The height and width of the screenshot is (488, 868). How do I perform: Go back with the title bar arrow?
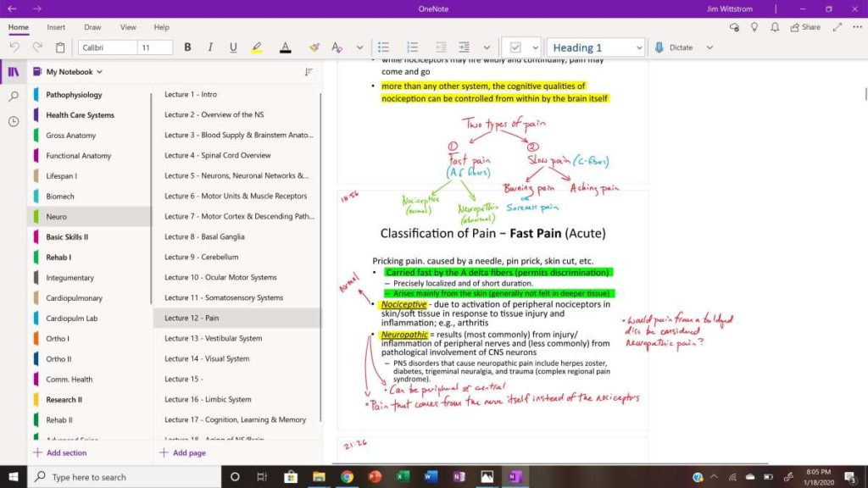[x=12, y=8]
